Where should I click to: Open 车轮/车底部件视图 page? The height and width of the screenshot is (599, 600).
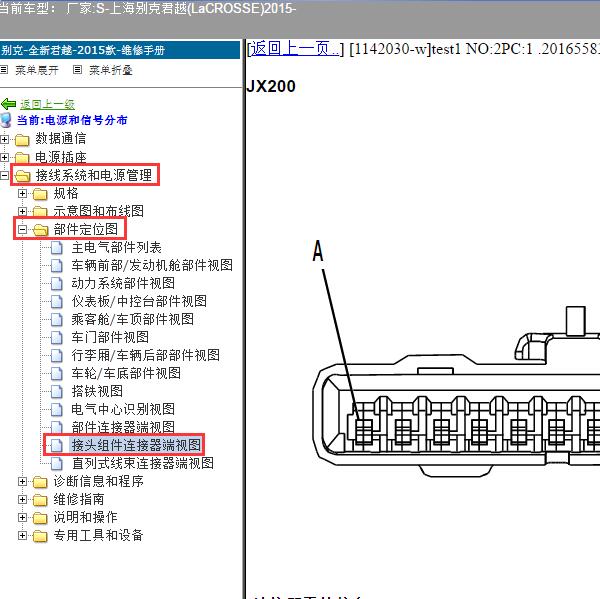point(126,374)
